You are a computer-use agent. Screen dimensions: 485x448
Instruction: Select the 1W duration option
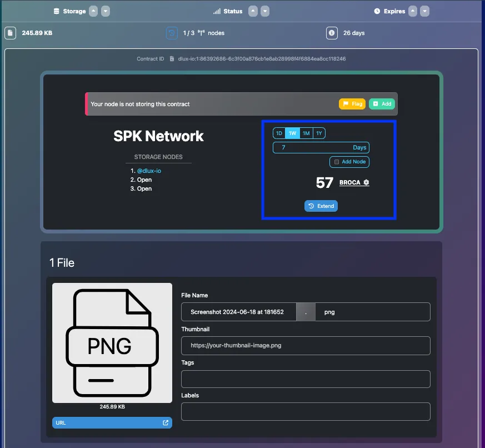(292, 133)
